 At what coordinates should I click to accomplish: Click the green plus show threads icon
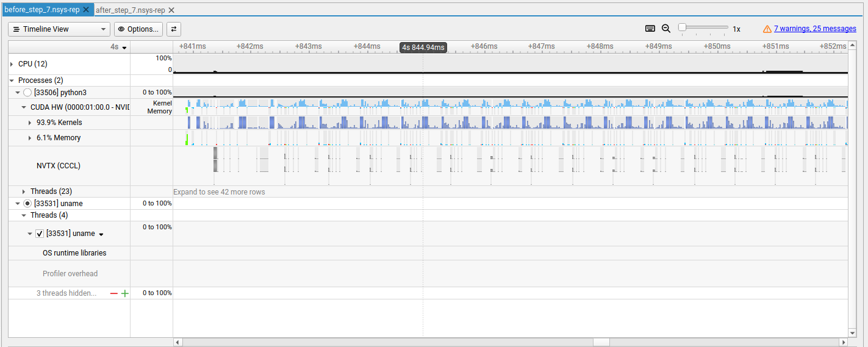[125, 293]
